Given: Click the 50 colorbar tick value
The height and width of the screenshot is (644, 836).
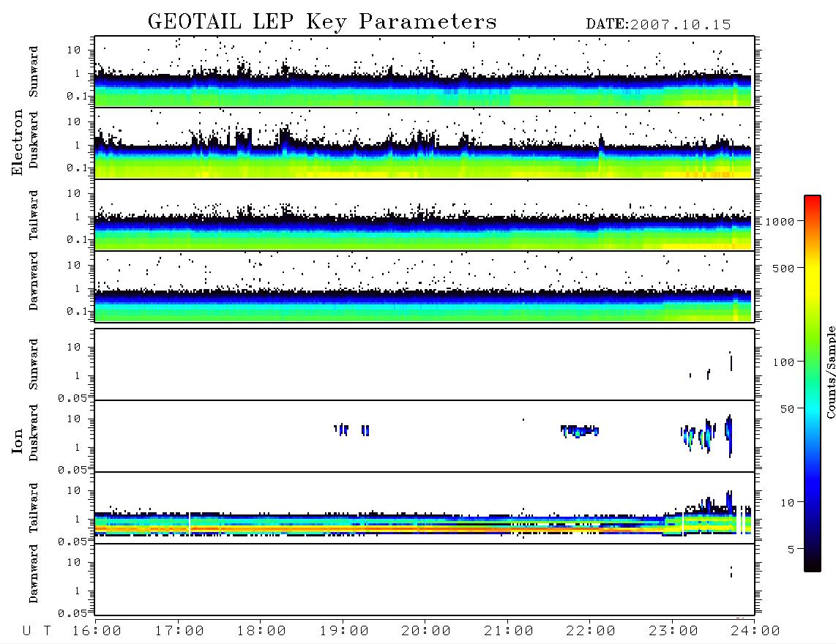Looking at the screenshot, I should click(x=787, y=409).
